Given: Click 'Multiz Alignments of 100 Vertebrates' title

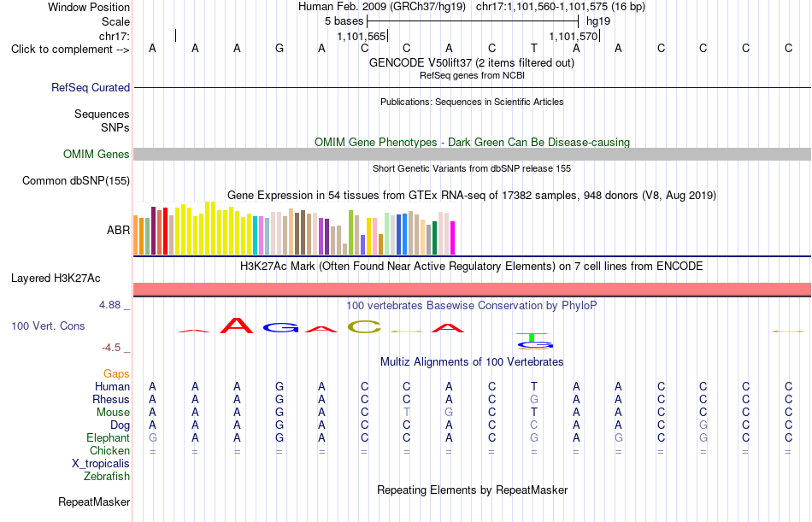Looking at the screenshot, I should pyautogui.click(x=472, y=361).
